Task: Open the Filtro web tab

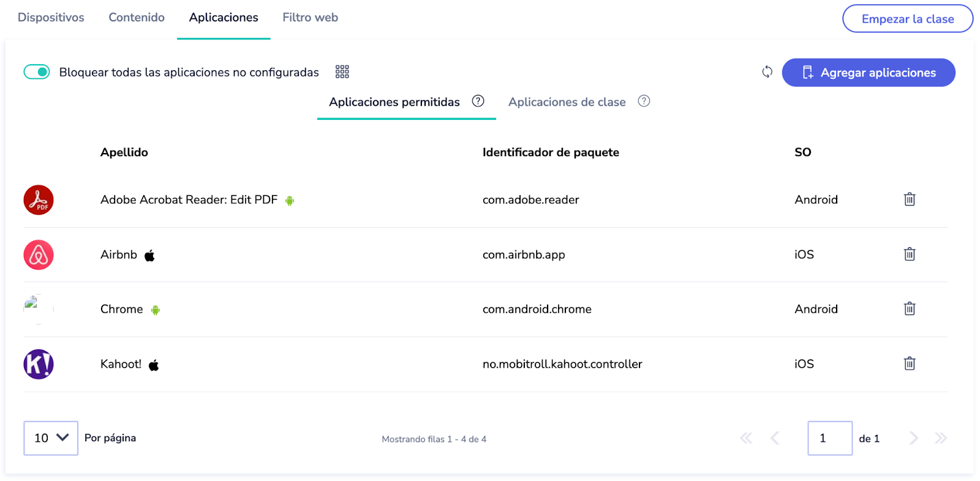Action: pyautogui.click(x=310, y=18)
